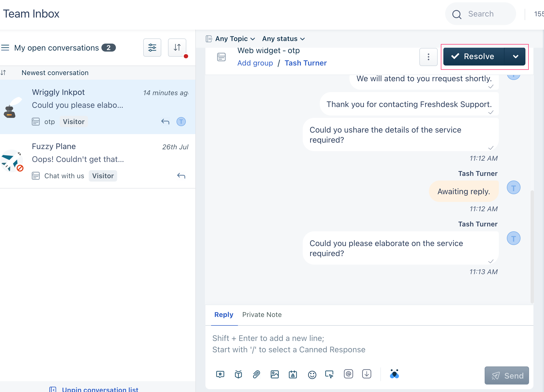Screen dimensions: 544x392
Task: Click the article/knowledge base icon
Action: 239,374
